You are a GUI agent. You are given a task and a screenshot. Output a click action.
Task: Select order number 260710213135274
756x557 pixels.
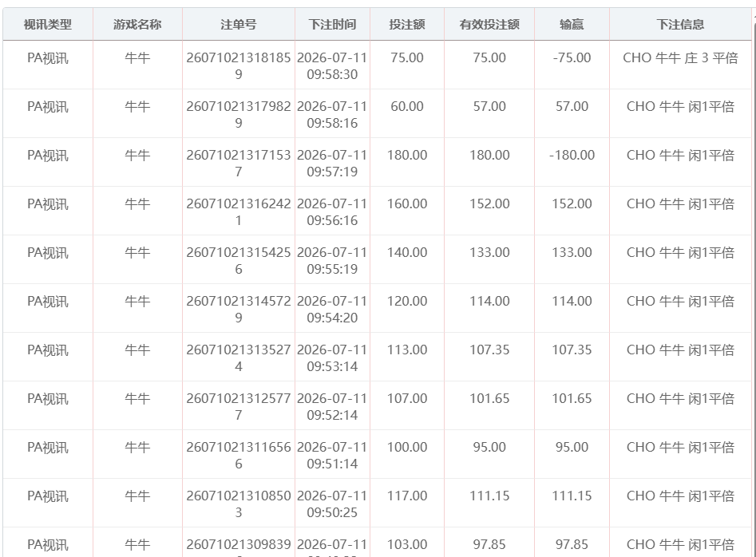pyautogui.click(x=238, y=358)
